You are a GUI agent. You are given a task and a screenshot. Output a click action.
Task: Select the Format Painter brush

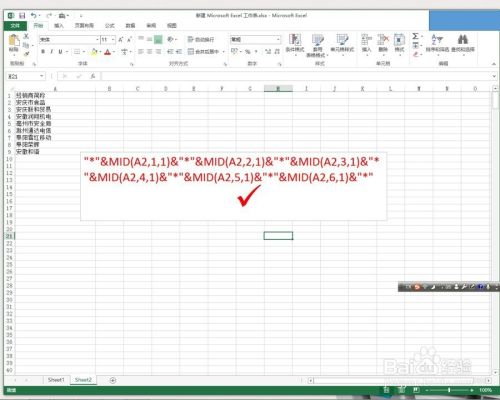point(26,53)
